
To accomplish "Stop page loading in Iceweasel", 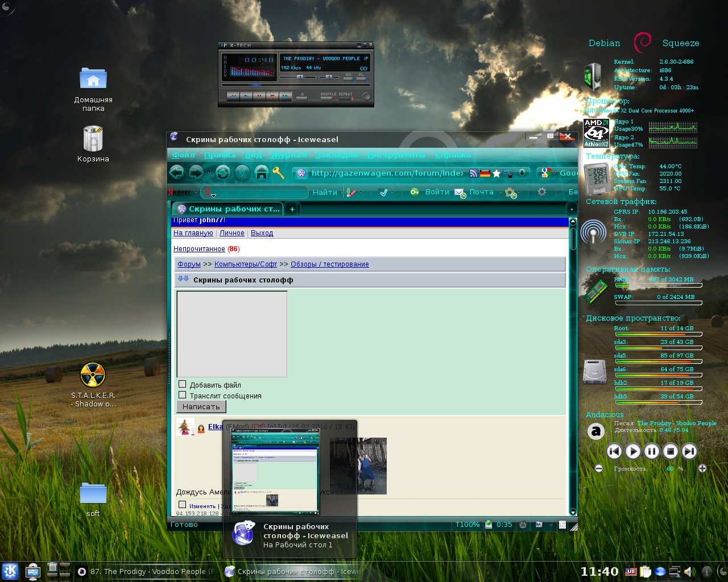I will click(x=242, y=173).
